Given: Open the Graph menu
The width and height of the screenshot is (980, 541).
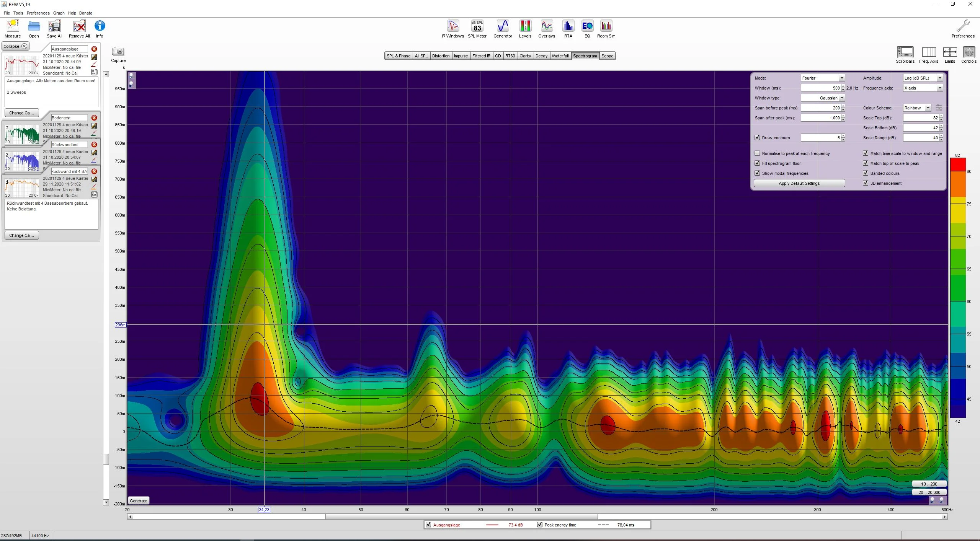Looking at the screenshot, I should point(59,13).
